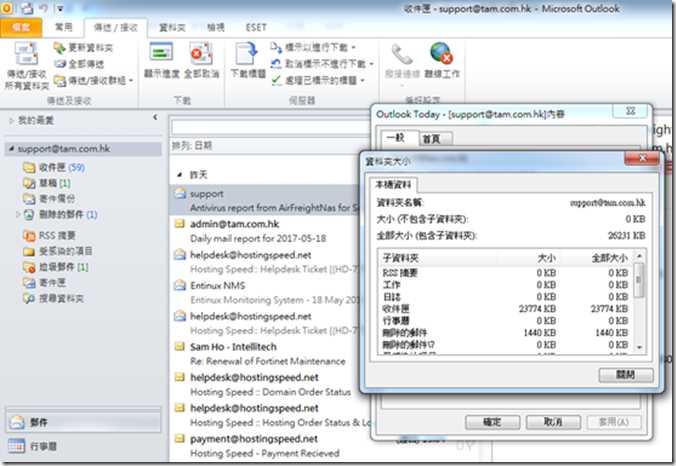This screenshot has width=676, height=466.
Task: Expand My Favorites (我的最愛) section
Action: tap(11, 121)
